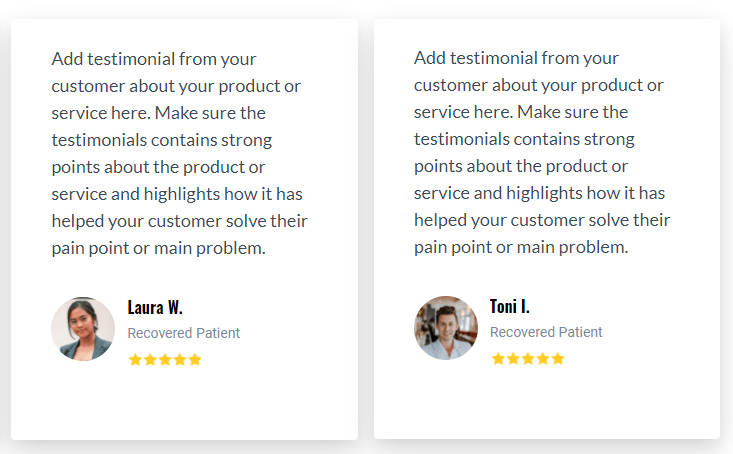Click the third star under Toni I.
The height and width of the screenshot is (454, 733).
coord(528,359)
